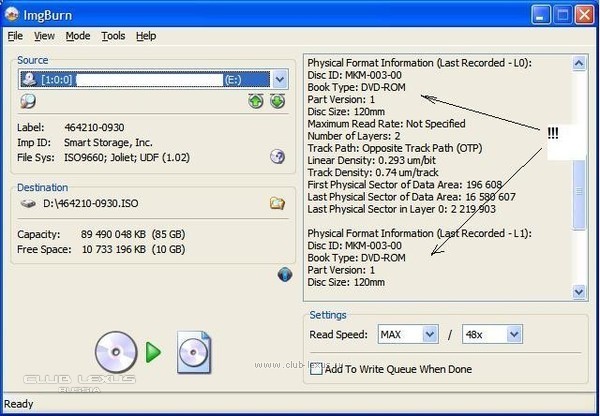Open the Tools menu
Screen dimensions: 600x416
click(113, 36)
